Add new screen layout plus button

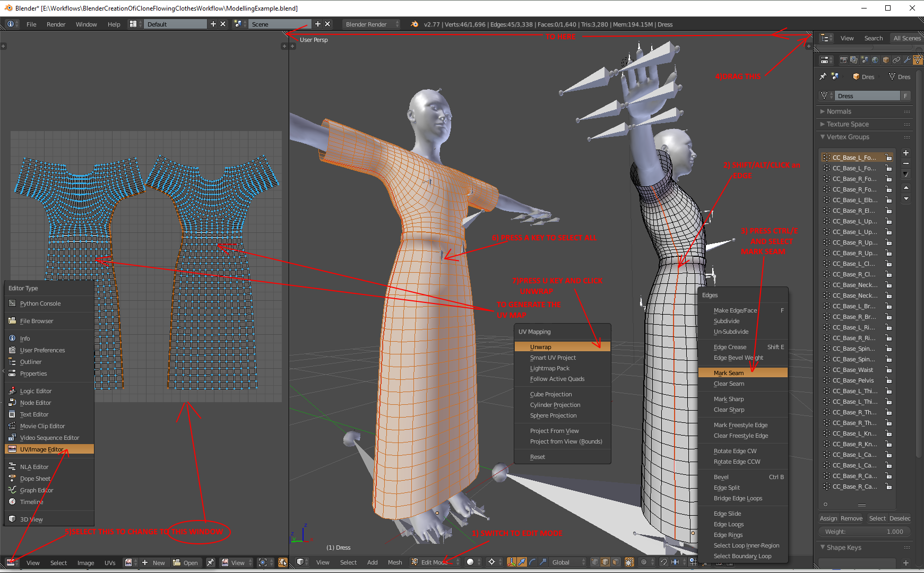tap(213, 24)
